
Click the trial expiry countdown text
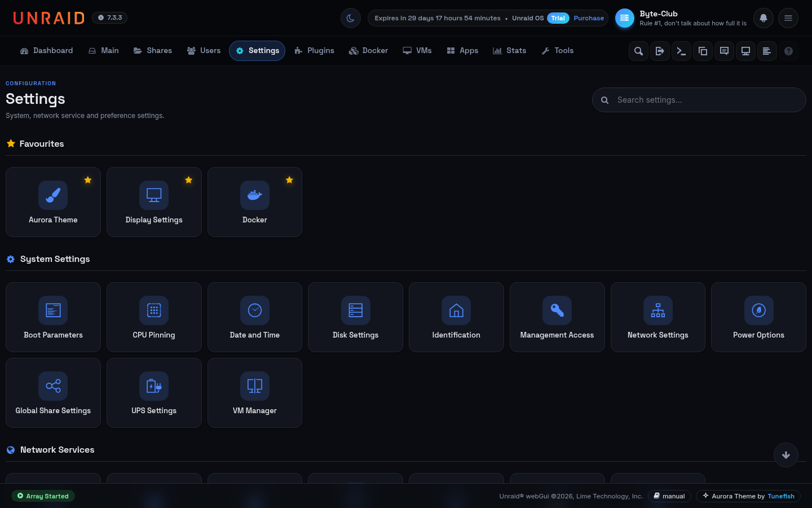[x=438, y=18]
